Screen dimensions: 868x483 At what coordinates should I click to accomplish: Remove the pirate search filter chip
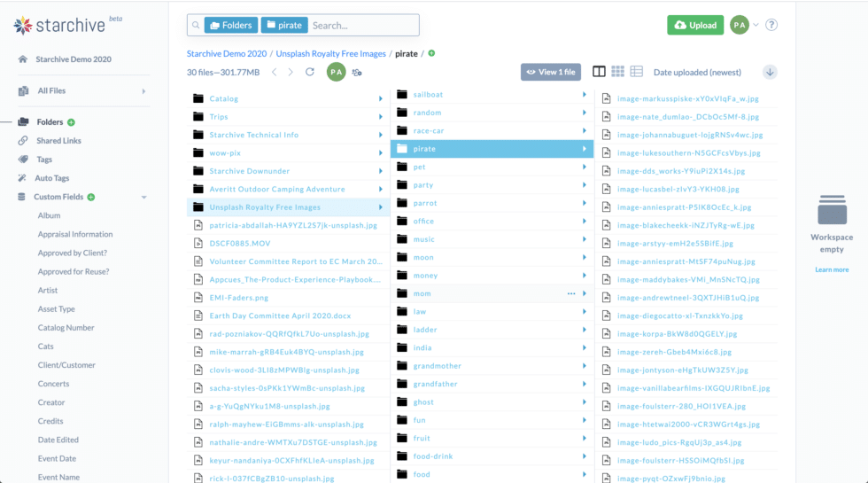(x=284, y=25)
